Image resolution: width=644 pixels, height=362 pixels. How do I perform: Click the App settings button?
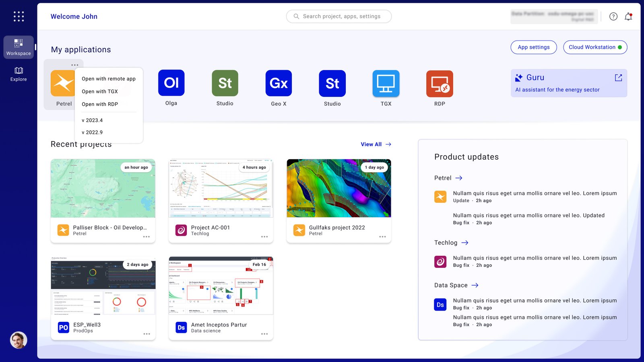(533, 47)
